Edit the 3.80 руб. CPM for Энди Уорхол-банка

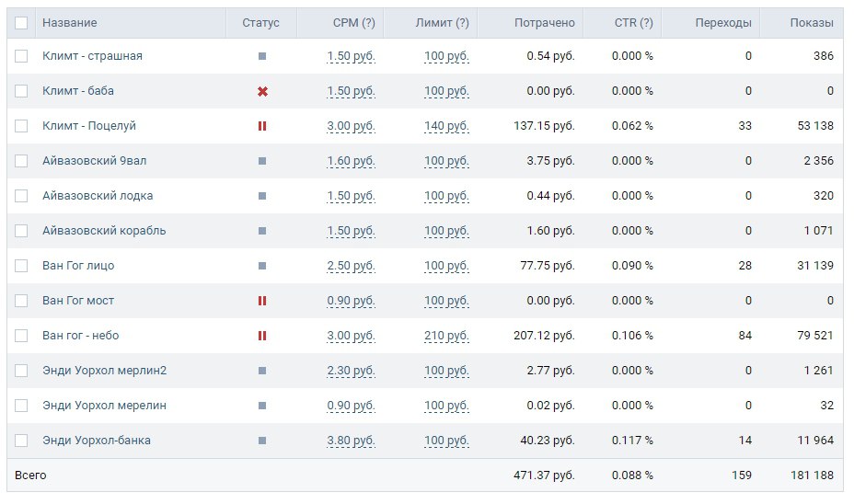pyautogui.click(x=351, y=441)
